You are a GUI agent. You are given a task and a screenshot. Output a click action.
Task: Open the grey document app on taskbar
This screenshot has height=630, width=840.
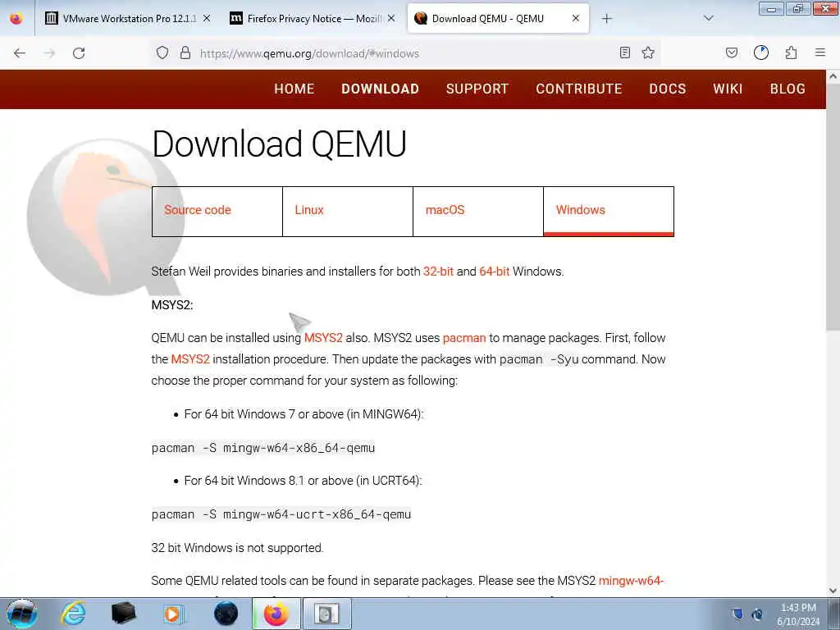[x=326, y=614]
